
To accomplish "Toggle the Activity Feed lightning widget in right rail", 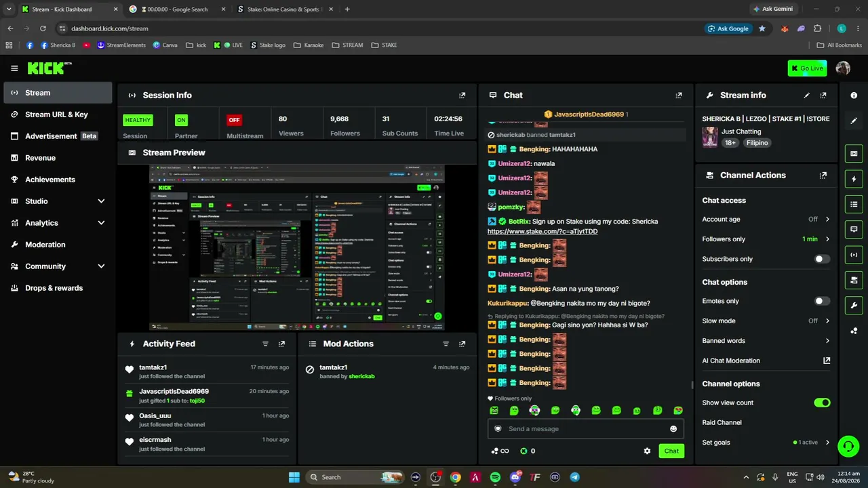I will point(854,179).
